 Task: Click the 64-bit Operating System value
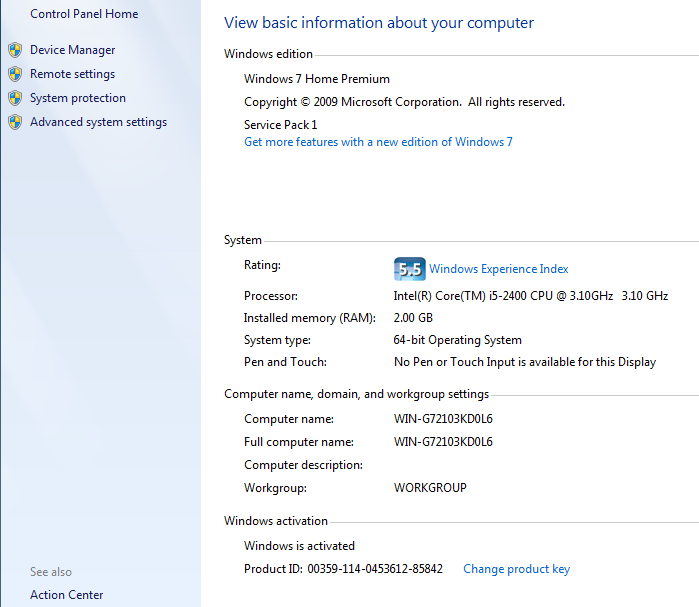[x=457, y=340]
